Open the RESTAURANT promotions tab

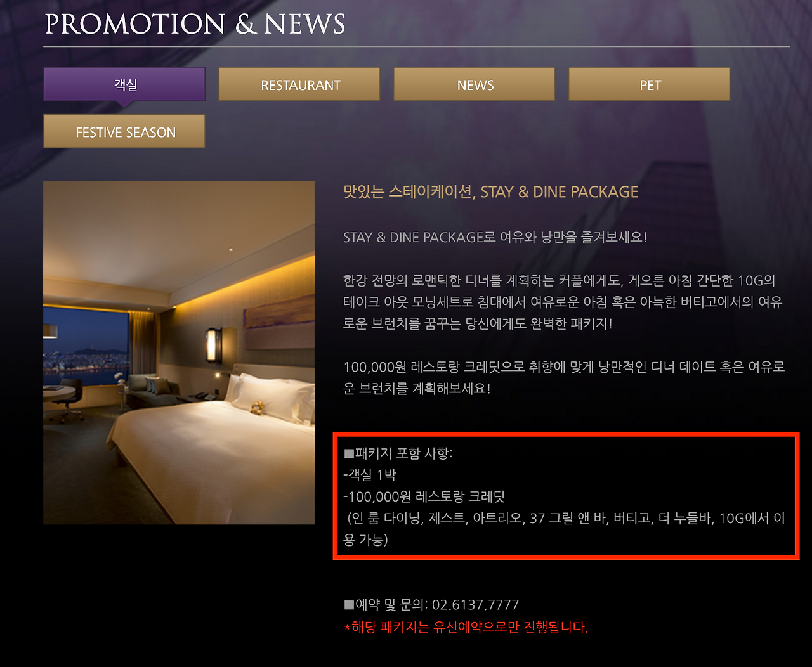click(299, 84)
